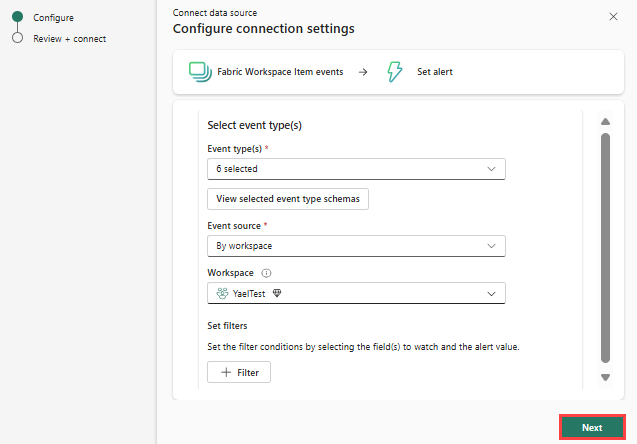Go to Review + connect step label
The width and height of the screenshot is (637, 444).
[69, 39]
